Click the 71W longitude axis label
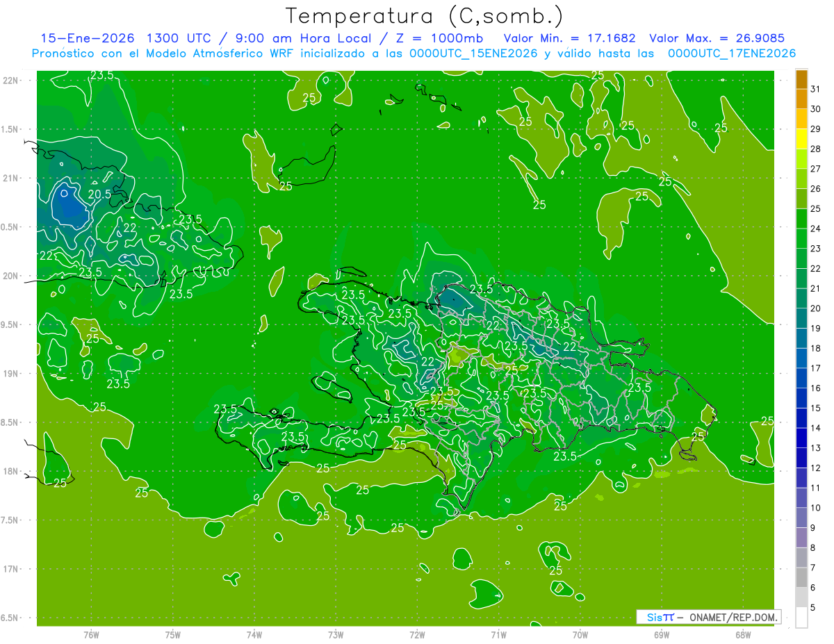This screenshot has width=834, height=644. (498, 635)
